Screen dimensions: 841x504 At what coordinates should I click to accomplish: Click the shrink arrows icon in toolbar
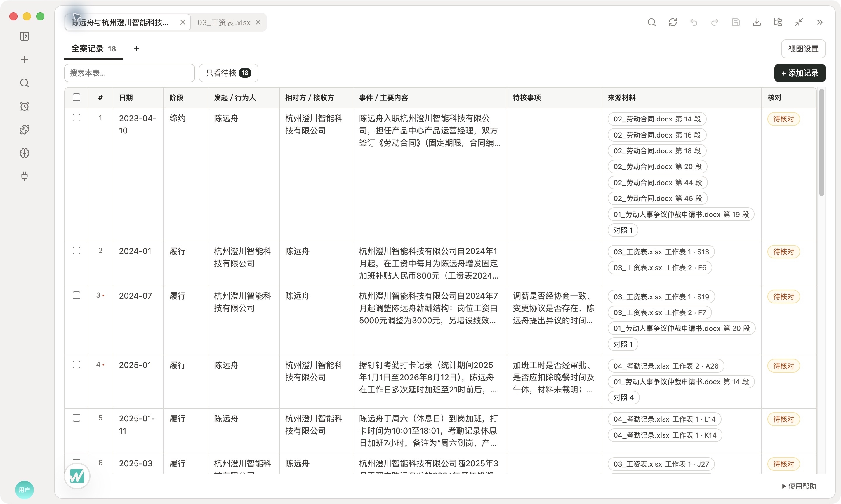(x=799, y=22)
